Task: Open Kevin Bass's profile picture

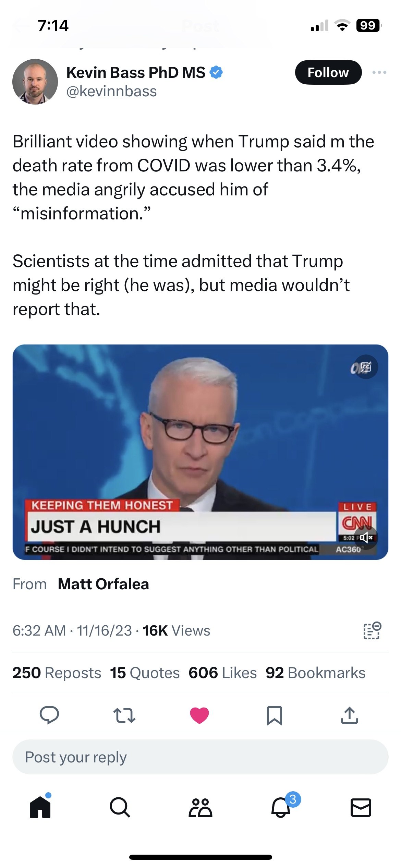Action: pyautogui.click(x=35, y=82)
